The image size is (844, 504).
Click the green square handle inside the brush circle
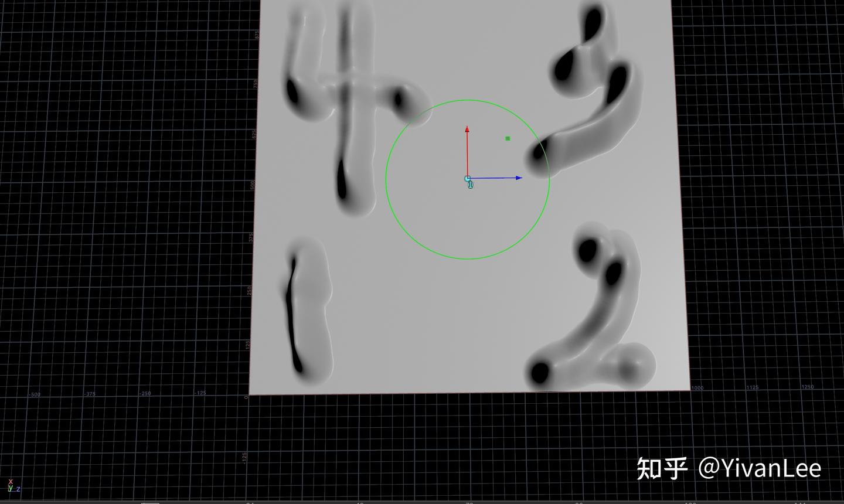point(508,138)
